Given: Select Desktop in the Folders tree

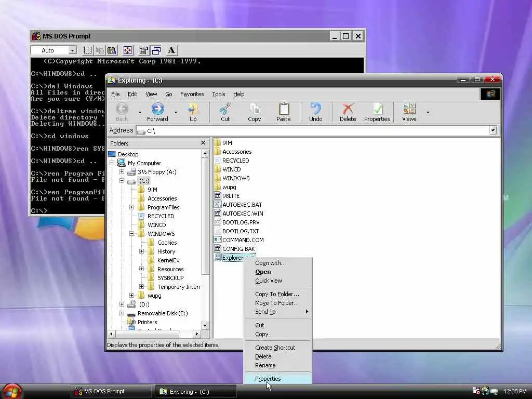Looking at the screenshot, I should (x=128, y=154).
